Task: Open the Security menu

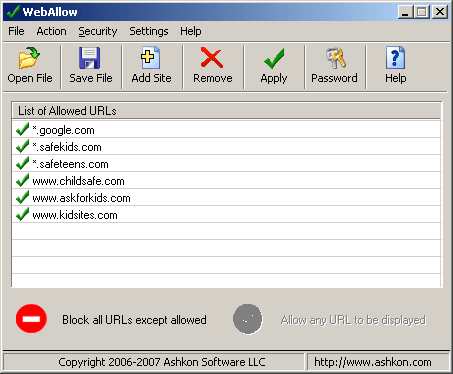Action: coord(98,31)
